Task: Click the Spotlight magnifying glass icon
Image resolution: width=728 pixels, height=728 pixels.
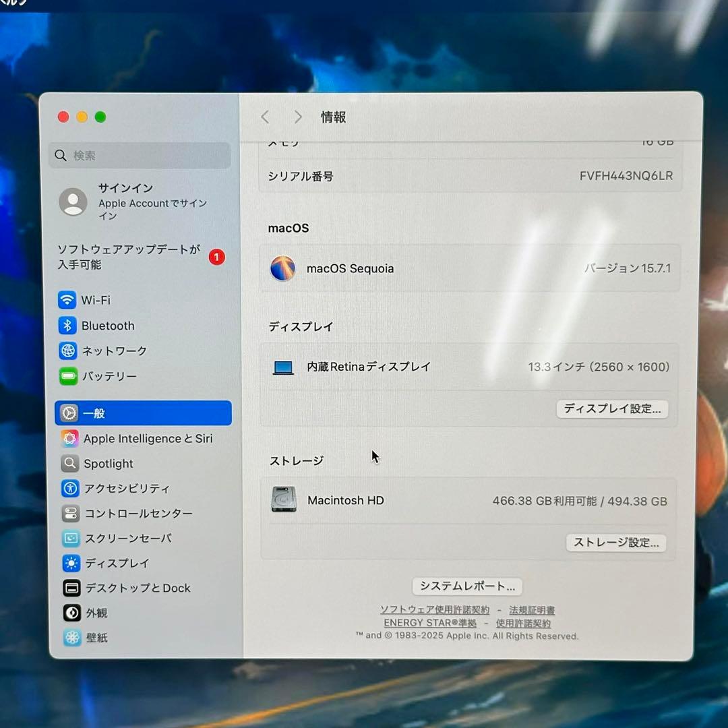Action: tap(70, 463)
